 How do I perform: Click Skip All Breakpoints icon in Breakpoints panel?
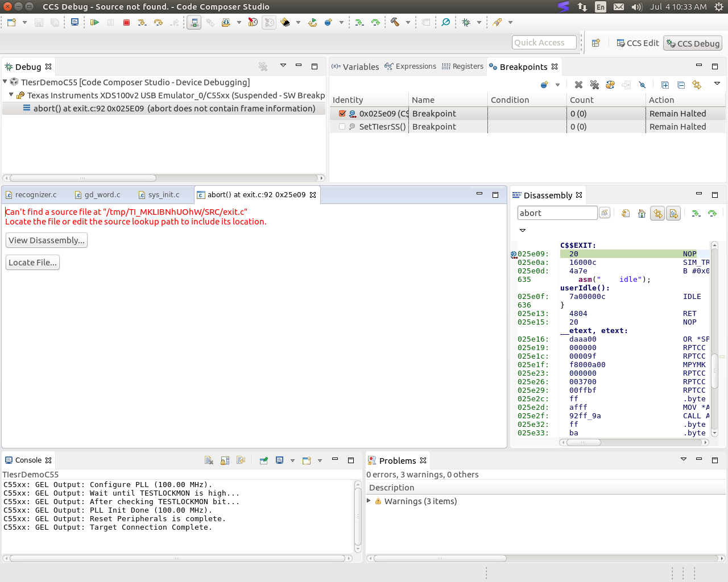(642, 85)
